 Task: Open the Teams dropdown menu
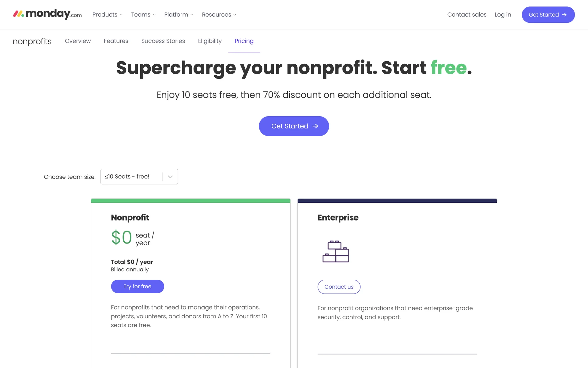143,15
